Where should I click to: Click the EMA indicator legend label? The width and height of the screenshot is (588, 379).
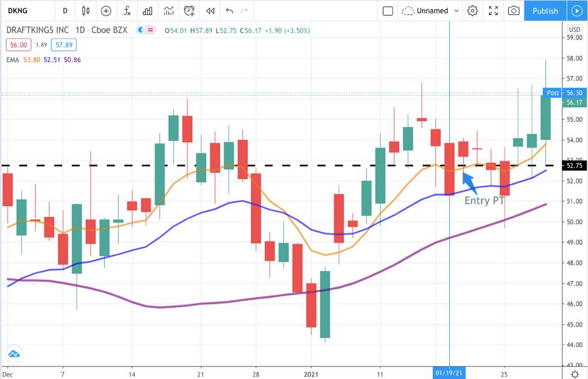pyautogui.click(x=13, y=60)
